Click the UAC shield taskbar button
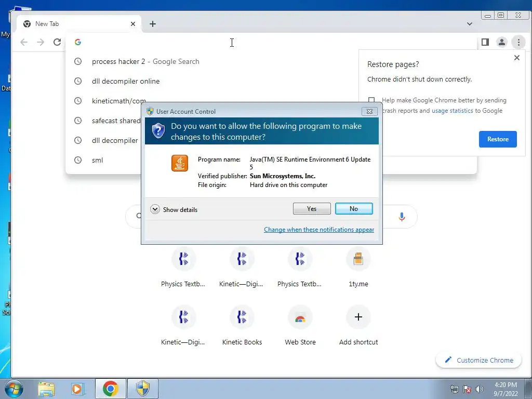This screenshot has height=399, width=532. tap(143, 389)
